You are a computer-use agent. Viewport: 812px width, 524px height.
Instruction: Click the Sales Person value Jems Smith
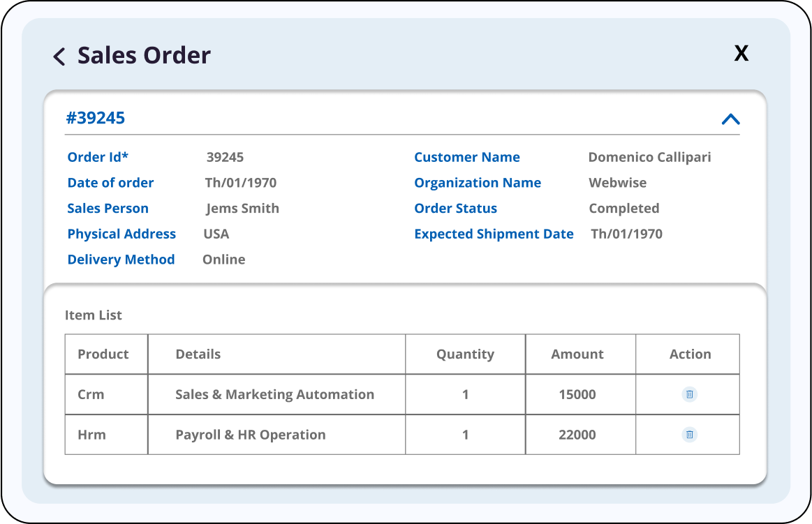pyautogui.click(x=242, y=209)
